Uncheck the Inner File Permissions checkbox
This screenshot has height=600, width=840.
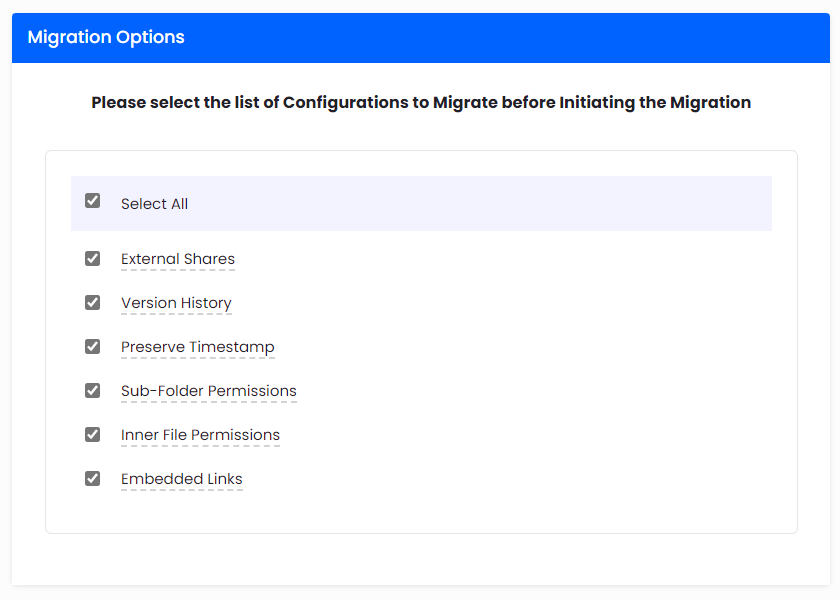coord(93,434)
